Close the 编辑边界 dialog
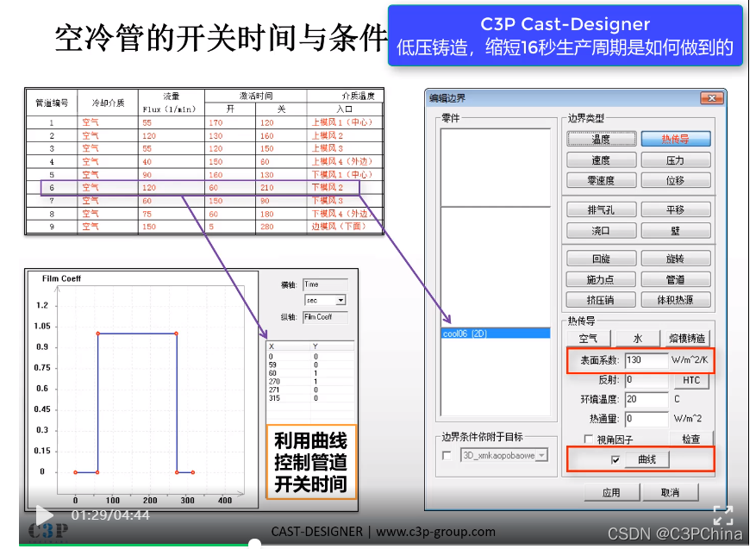Image resolution: width=756 pixels, height=549 pixels. click(712, 98)
